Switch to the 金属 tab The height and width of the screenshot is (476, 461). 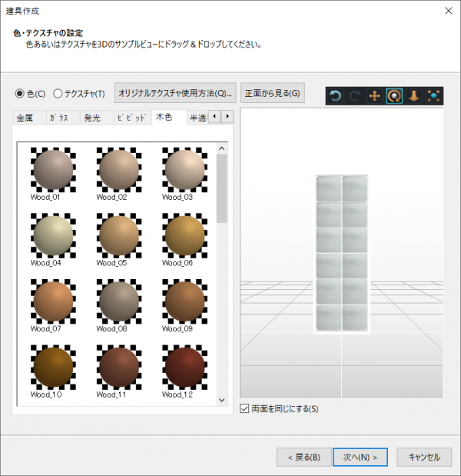[26, 118]
